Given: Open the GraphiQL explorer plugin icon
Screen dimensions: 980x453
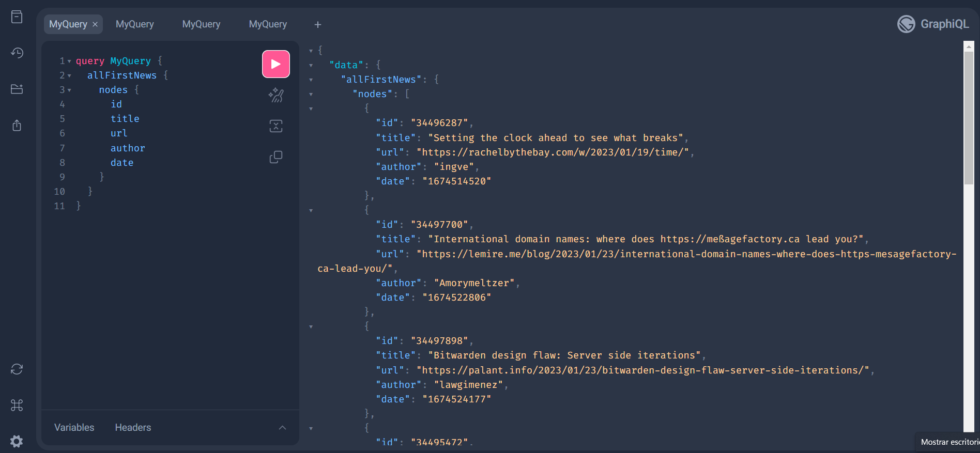Looking at the screenshot, I should (x=17, y=89).
